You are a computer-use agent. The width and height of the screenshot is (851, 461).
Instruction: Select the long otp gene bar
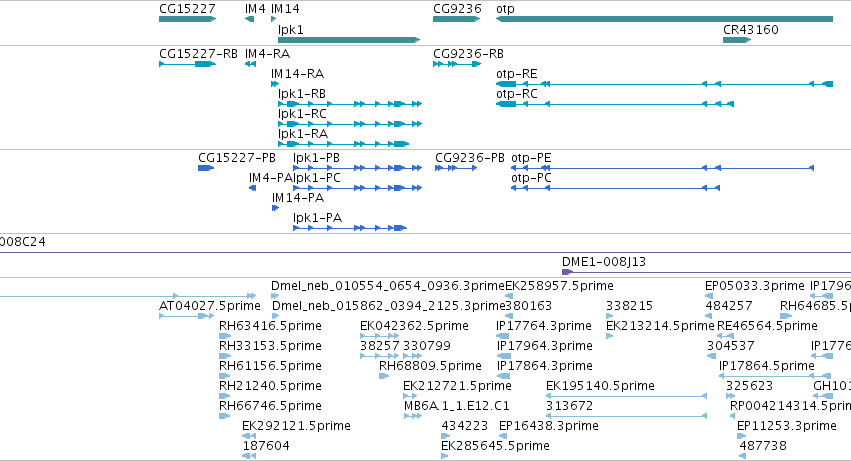click(664, 19)
